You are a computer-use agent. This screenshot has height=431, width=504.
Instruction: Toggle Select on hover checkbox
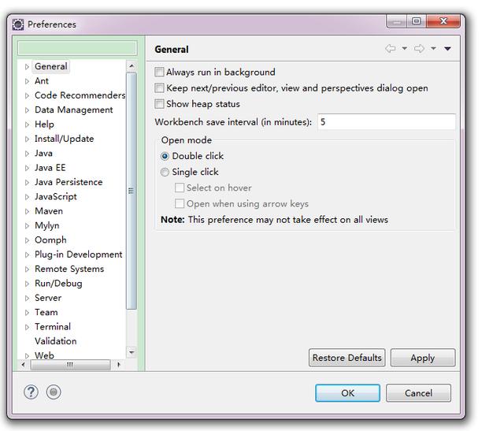tap(180, 188)
